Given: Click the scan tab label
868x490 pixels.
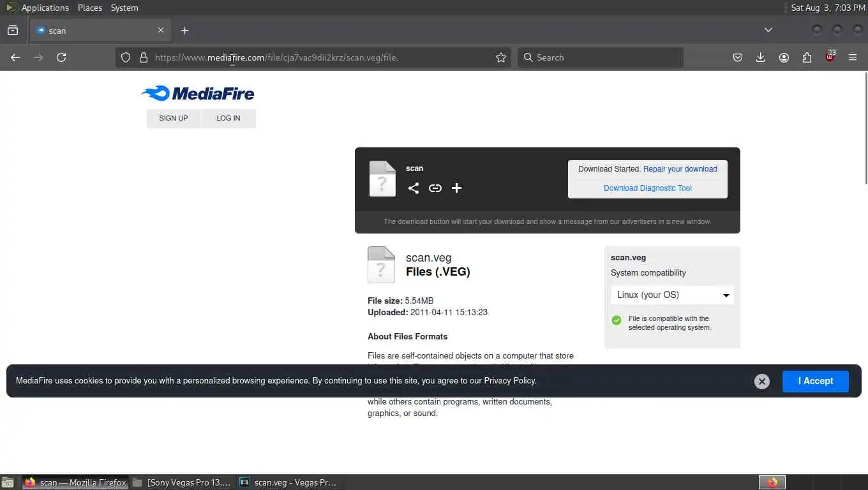Looking at the screenshot, I should [x=57, y=31].
